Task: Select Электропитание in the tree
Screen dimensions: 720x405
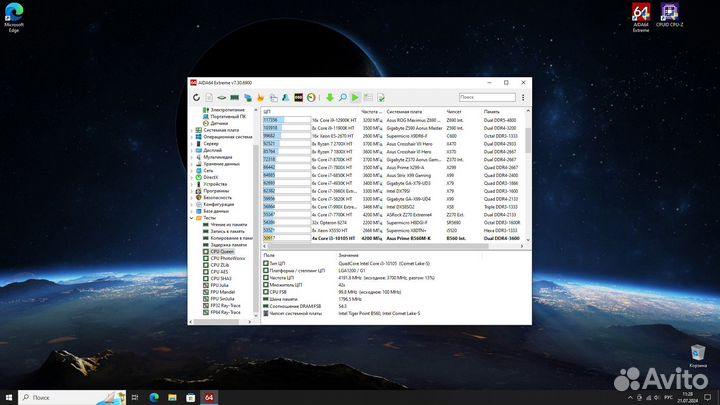Action: 228,110
